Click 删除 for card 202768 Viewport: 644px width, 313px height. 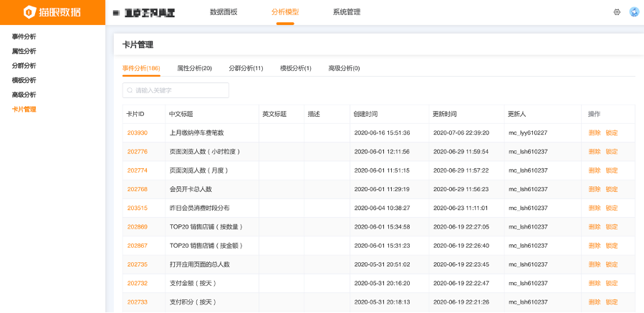coord(595,189)
